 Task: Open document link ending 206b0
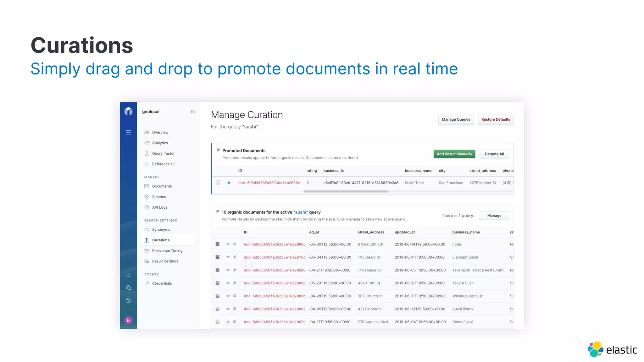[x=275, y=270]
